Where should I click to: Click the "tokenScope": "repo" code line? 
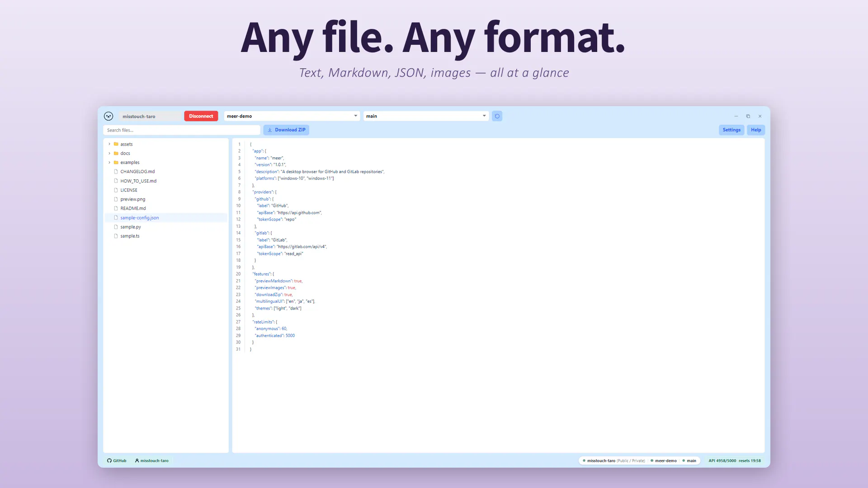click(277, 220)
